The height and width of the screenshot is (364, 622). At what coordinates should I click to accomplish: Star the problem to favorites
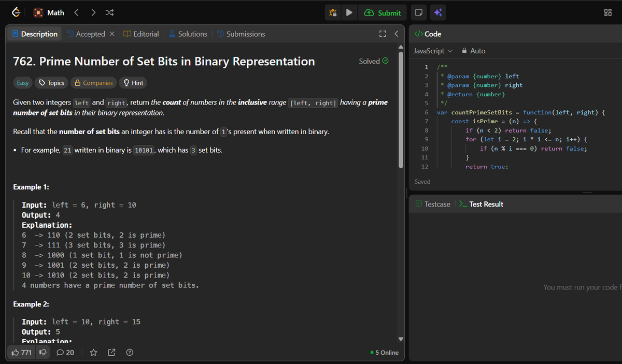point(93,353)
